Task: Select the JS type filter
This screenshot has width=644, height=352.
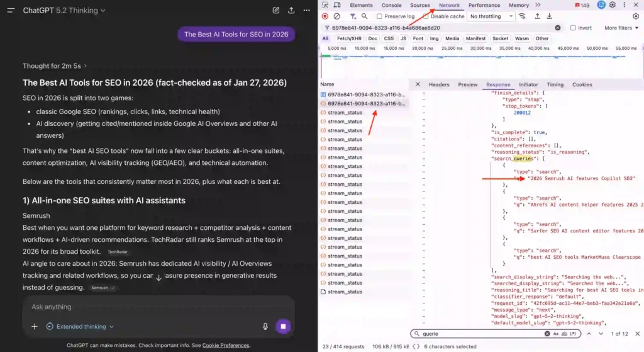Action: (x=403, y=38)
